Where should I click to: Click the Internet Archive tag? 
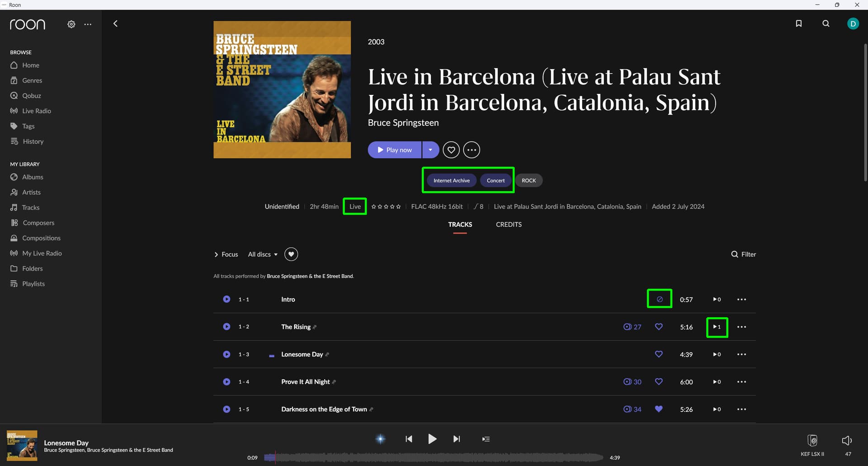click(x=451, y=180)
